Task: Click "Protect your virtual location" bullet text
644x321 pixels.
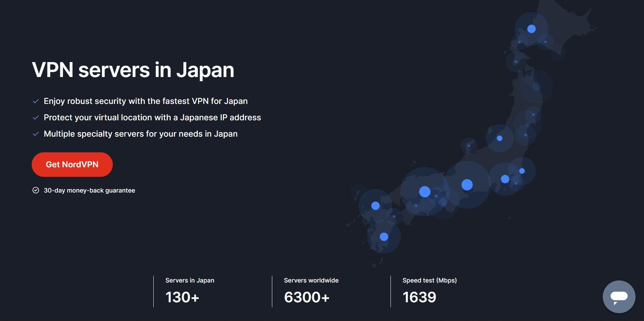Action: pos(152,118)
